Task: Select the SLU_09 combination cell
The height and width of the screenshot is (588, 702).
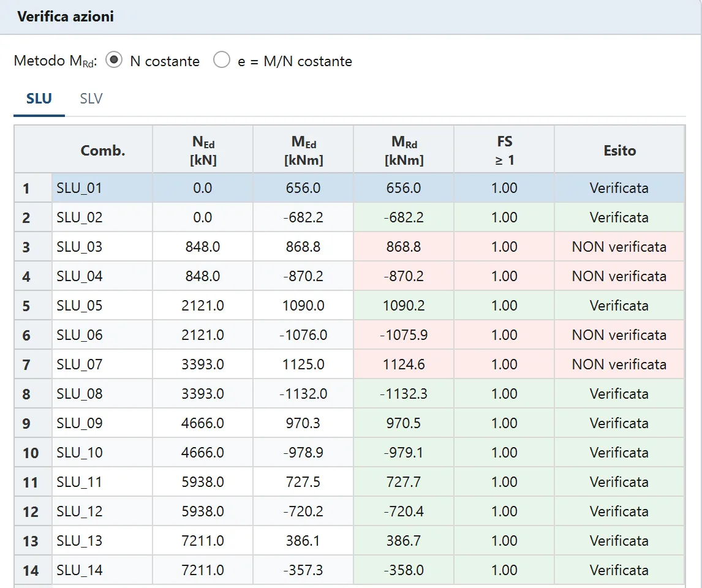Action: click(102, 423)
